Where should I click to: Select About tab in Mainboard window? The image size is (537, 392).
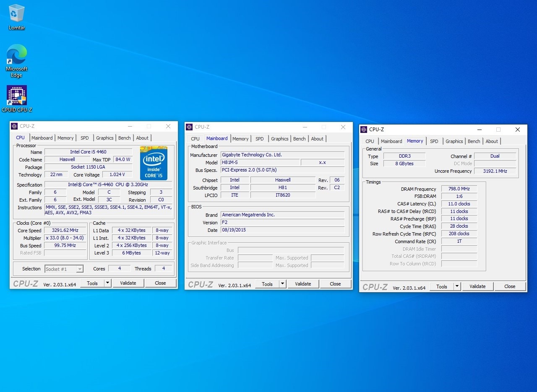(x=317, y=139)
